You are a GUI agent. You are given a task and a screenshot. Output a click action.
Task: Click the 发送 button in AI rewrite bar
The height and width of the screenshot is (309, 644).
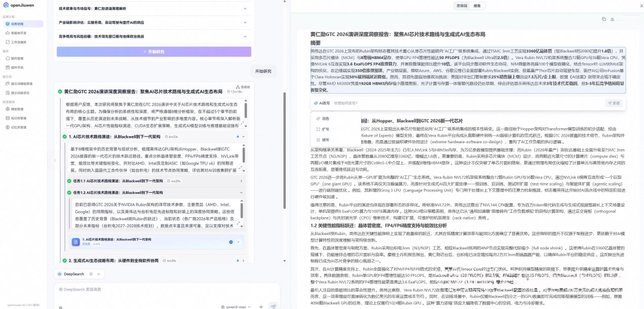pyautogui.click(x=614, y=103)
